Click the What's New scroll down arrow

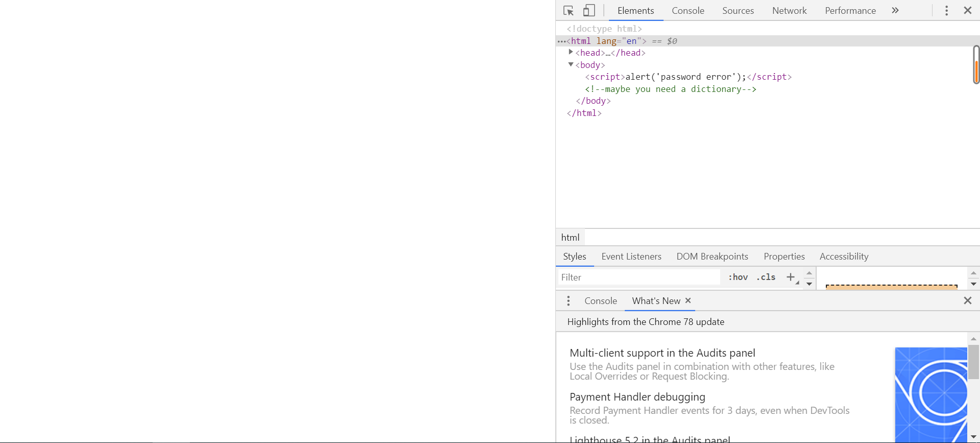point(973,437)
